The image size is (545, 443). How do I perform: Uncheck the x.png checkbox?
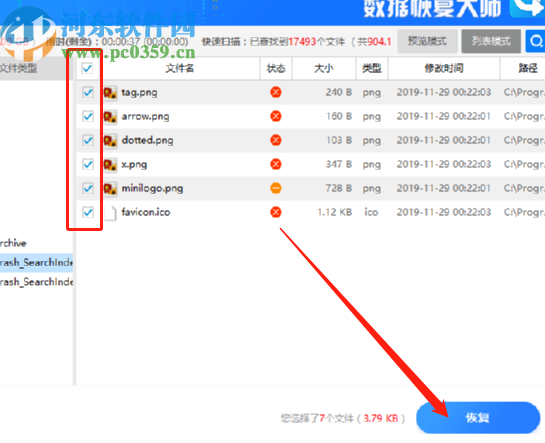(x=88, y=164)
